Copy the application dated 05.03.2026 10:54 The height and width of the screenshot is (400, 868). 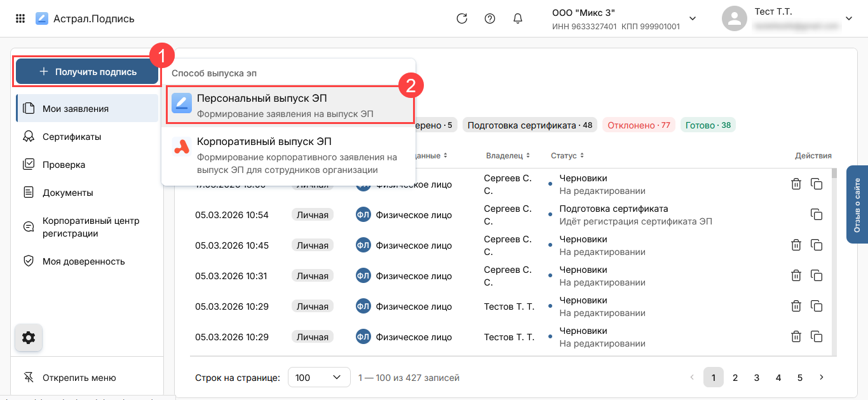click(817, 215)
